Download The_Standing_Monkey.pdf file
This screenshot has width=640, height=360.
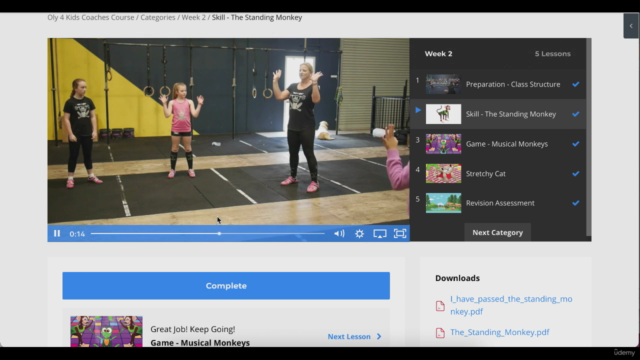click(500, 332)
